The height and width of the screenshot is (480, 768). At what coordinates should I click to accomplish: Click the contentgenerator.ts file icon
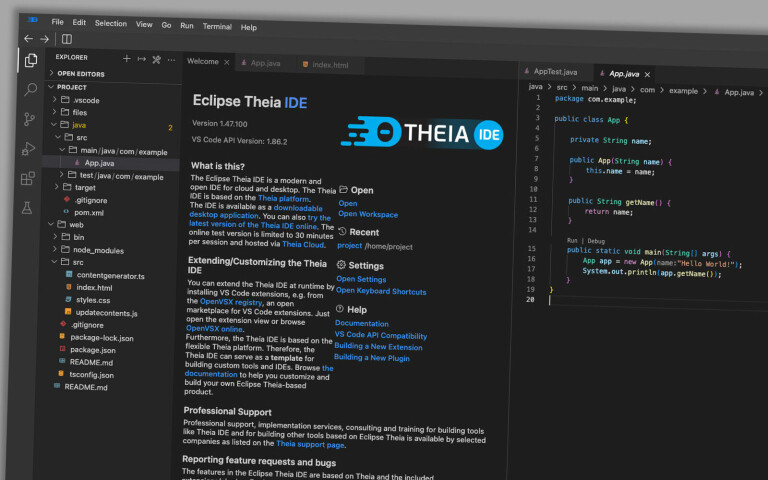pyautogui.click(x=69, y=275)
